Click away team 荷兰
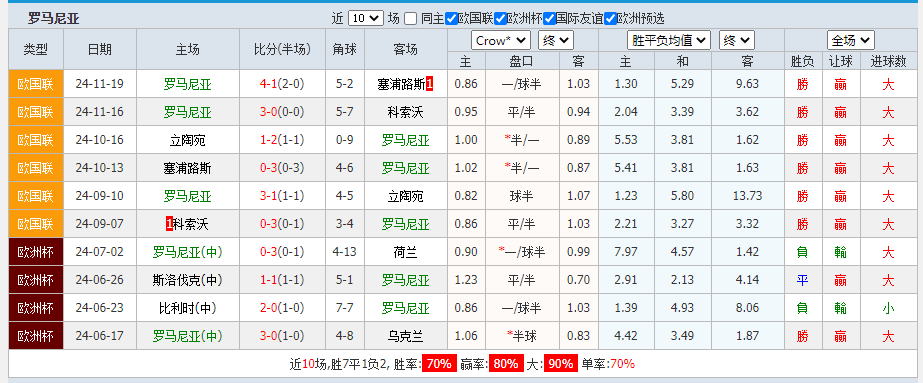This screenshot has width=923, height=383. 406,252
